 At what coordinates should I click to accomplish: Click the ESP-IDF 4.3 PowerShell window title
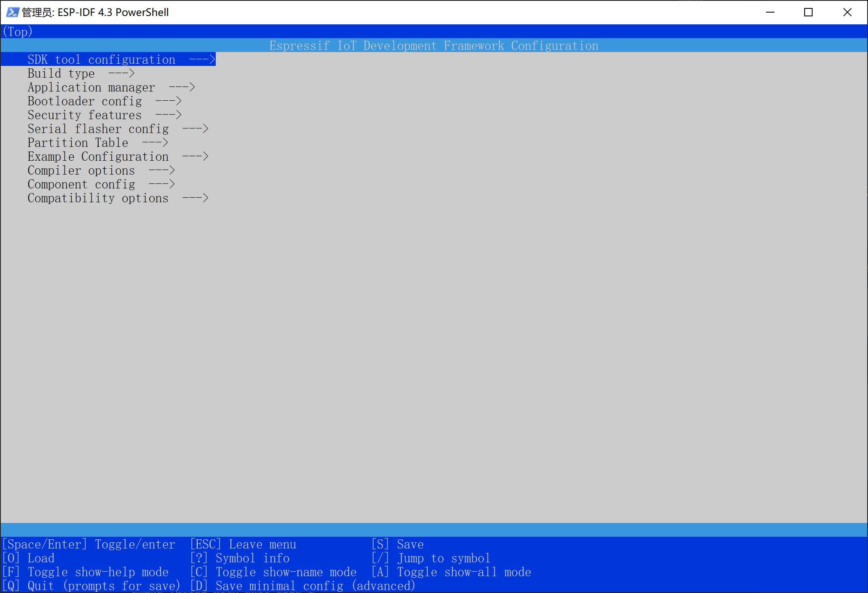(x=95, y=12)
